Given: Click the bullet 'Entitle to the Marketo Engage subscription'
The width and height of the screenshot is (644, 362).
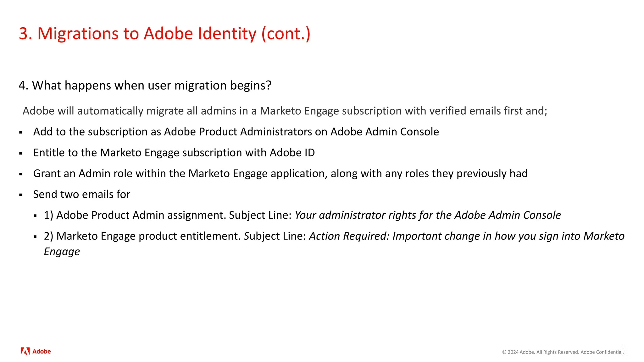Looking at the screenshot, I should (x=174, y=153).
